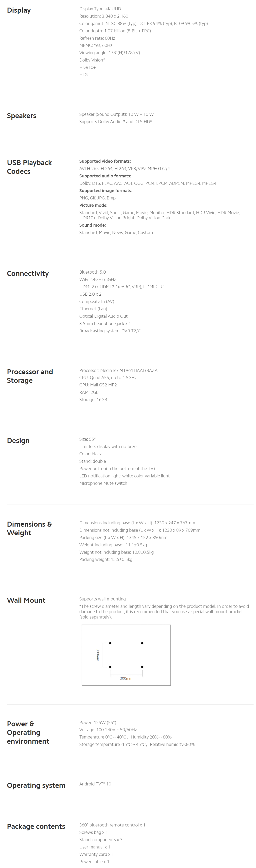Viewport: 256px width, 868px height.
Task: Click the Operating system heading
Action: point(36,785)
